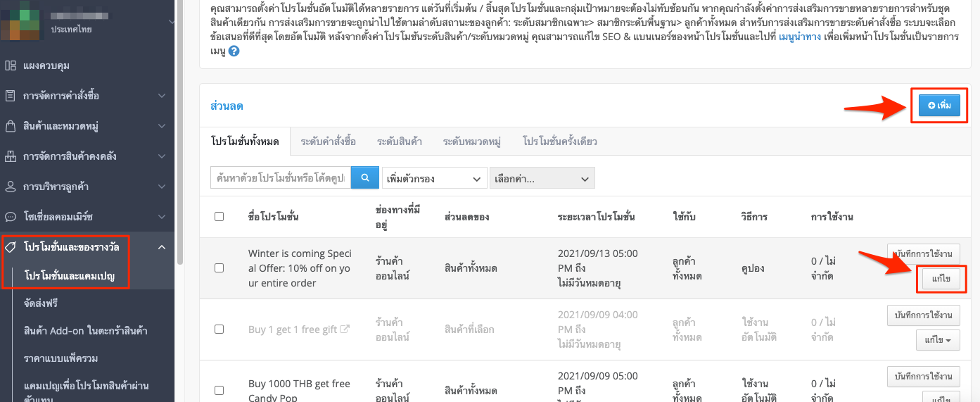
Task: Click the customer management person icon
Action: pyautogui.click(x=11, y=187)
